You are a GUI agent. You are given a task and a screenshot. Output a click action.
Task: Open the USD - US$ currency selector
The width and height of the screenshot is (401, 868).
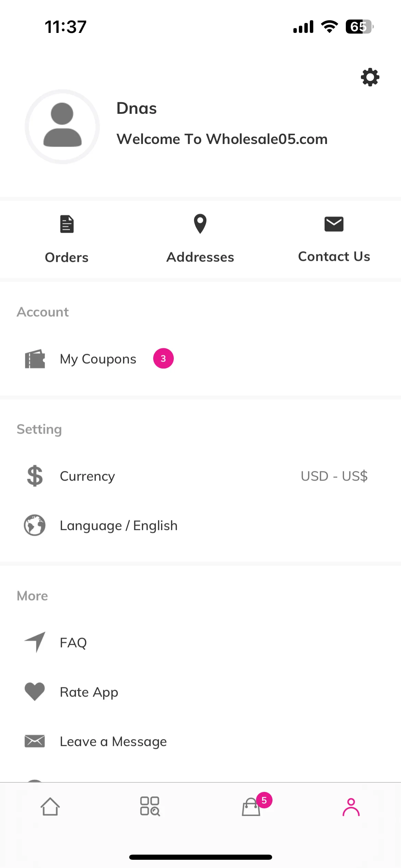334,476
